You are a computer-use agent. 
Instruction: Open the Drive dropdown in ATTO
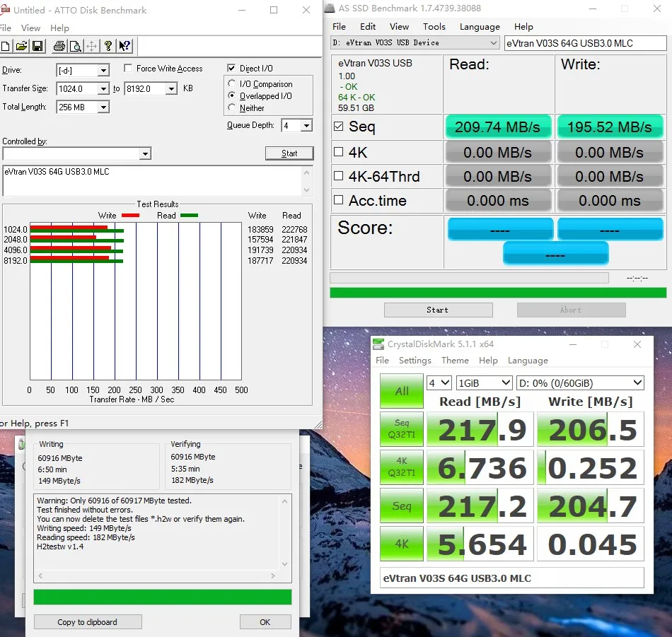(103, 70)
